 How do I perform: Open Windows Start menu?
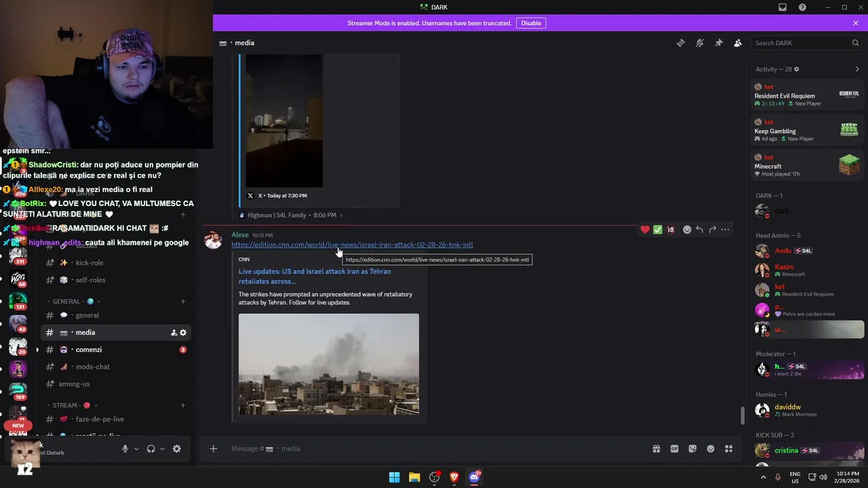point(394,477)
